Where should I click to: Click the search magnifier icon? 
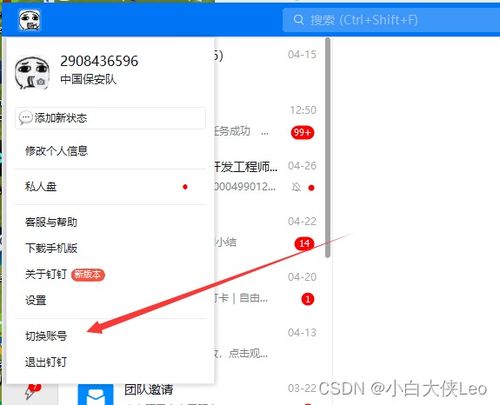[x=298, y=20]
